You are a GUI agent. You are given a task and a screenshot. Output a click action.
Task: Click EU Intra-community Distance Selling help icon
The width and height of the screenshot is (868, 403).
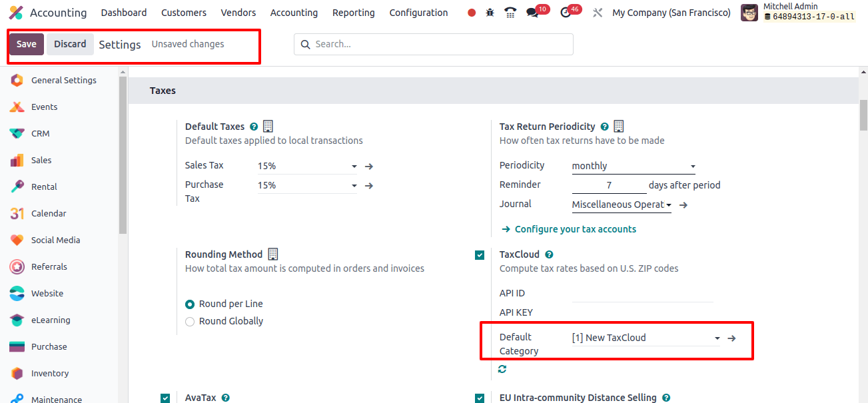[666, 398]
